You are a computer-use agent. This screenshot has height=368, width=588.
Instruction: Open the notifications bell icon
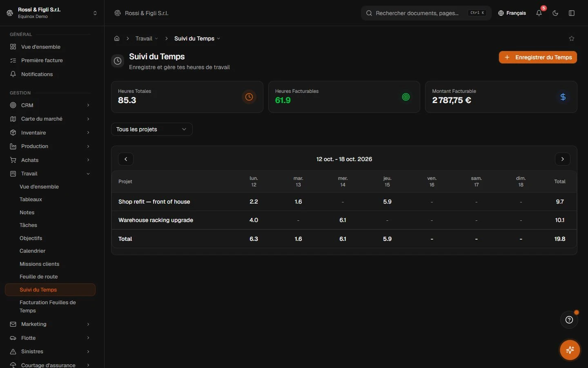pos(539,13)
